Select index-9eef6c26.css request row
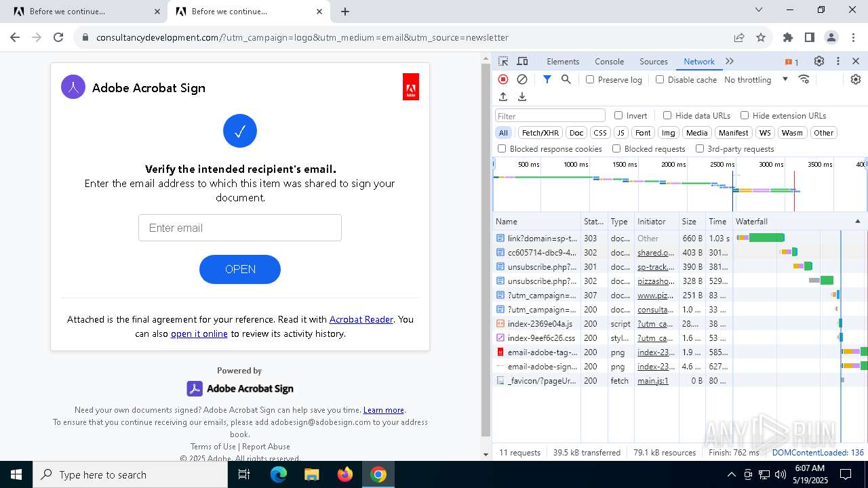This screenshot has height=488, width=868. 679,338
